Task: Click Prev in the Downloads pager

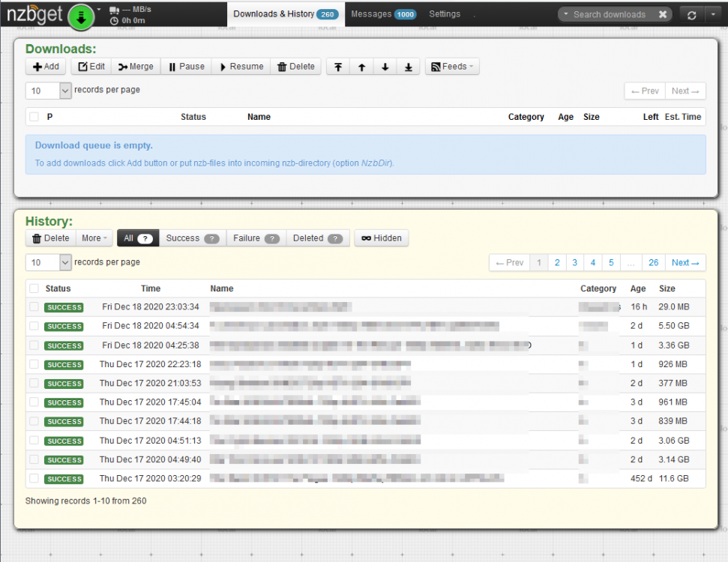Action: tap(645, 91)
